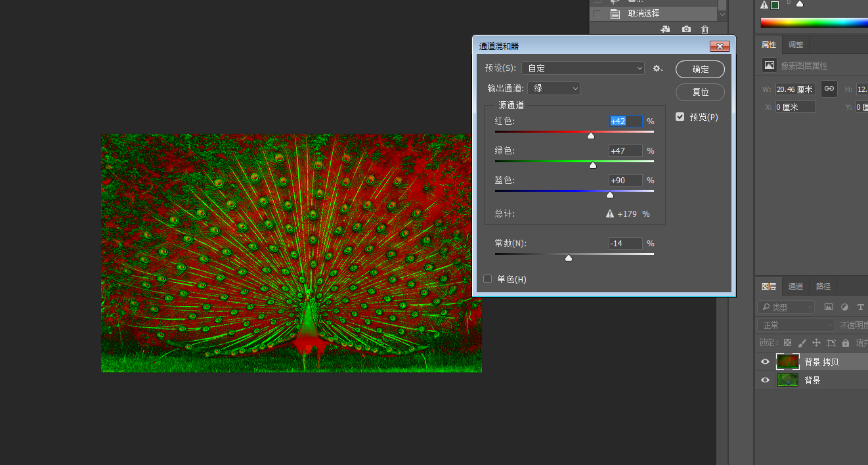Viewport: 868px width, 465px height.
Task: Click the lock transparent pixels icon
Action: 787,343
